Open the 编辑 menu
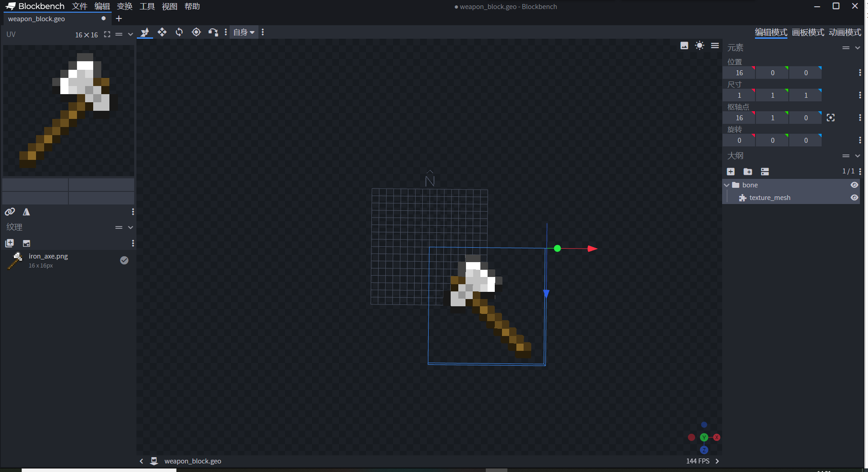Viewport: 868px width, 472px height. [x=102, y=6]
